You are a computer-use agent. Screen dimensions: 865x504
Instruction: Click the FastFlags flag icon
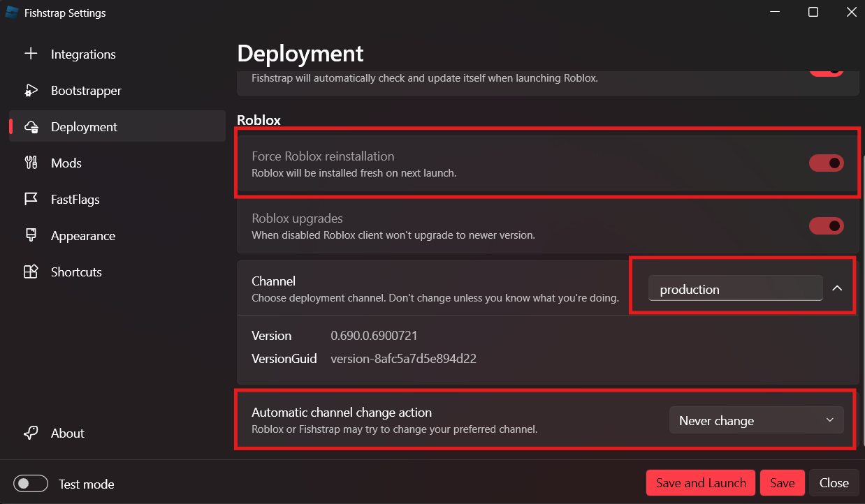click(31, 199)
